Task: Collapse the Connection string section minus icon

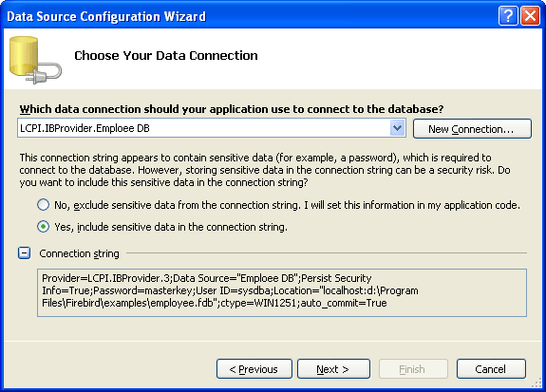Action: click(x=25, y=253)
